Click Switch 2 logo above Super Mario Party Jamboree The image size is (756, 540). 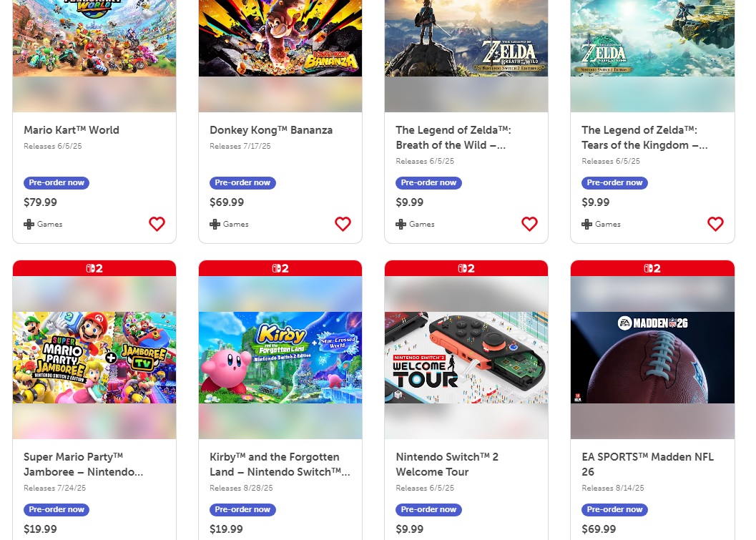(x=94, y=268)
